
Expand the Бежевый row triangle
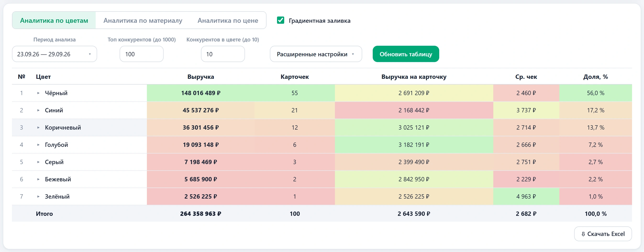coord(38,179)
